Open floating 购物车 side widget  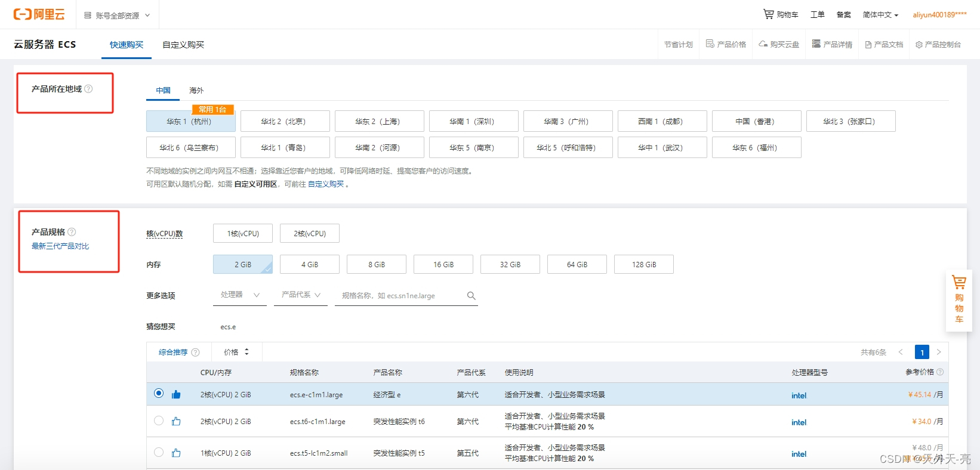tap(959, 301)
